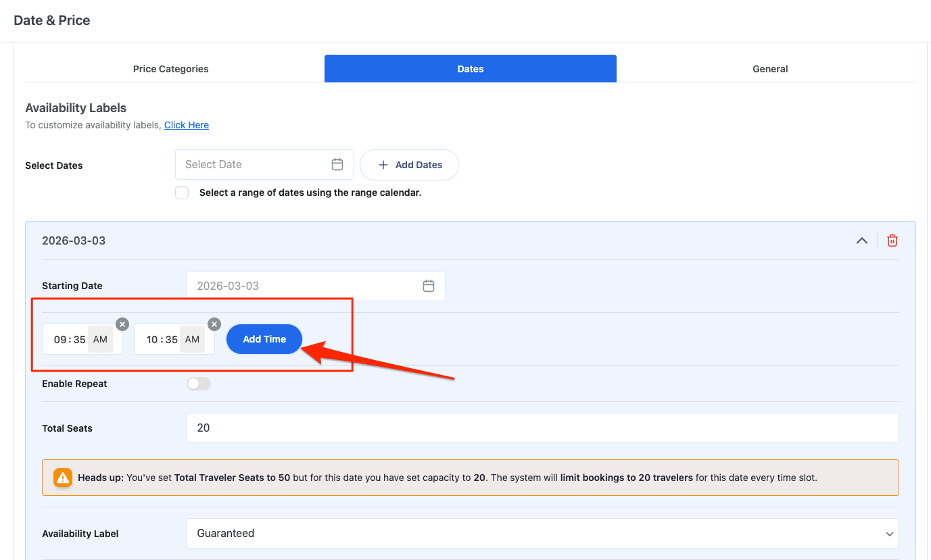Remove the 09:35 AM time slot
Image resolution: width=931 pixels, height=560 pixels.
coord(122,324)
